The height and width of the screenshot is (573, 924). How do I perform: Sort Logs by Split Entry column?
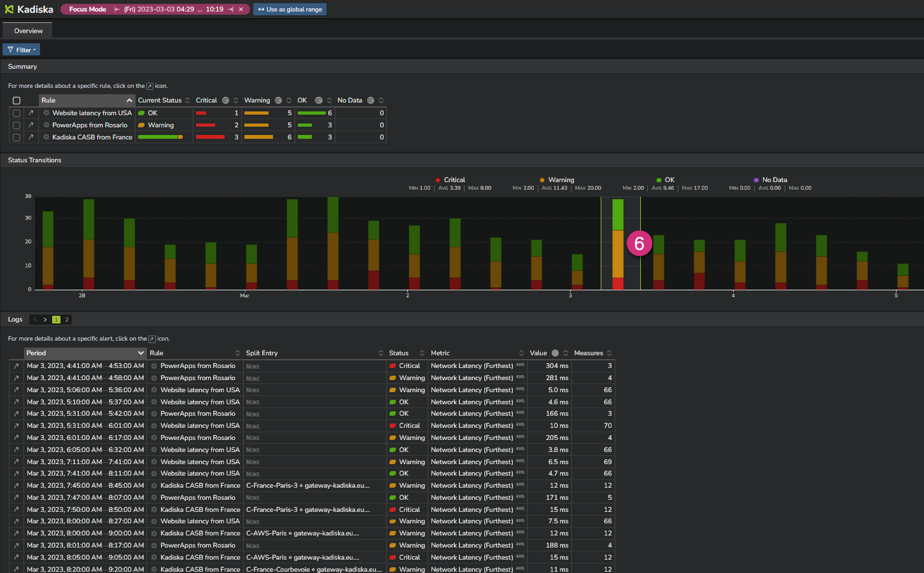click(x=314, y=353)
